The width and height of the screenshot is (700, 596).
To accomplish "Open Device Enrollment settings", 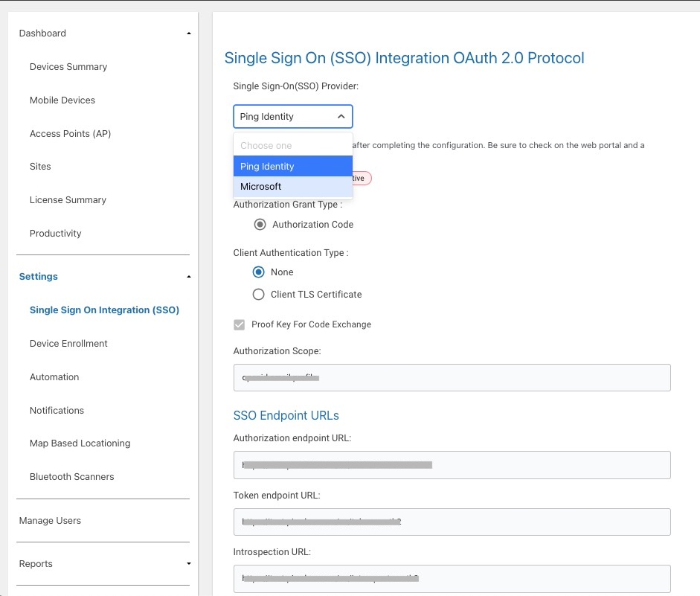I will [68, 344].
